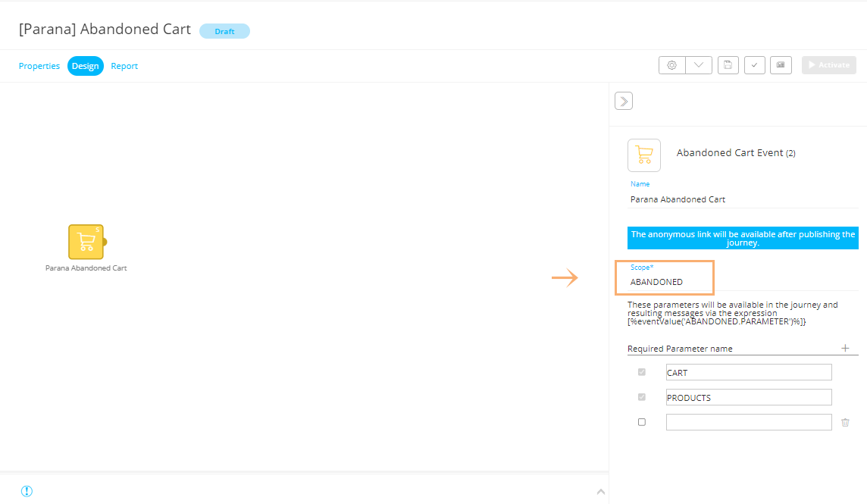Select the Parana Abandoned Cart node on canvas
This screenshot has height=504, width=867.
pos(86,242)
